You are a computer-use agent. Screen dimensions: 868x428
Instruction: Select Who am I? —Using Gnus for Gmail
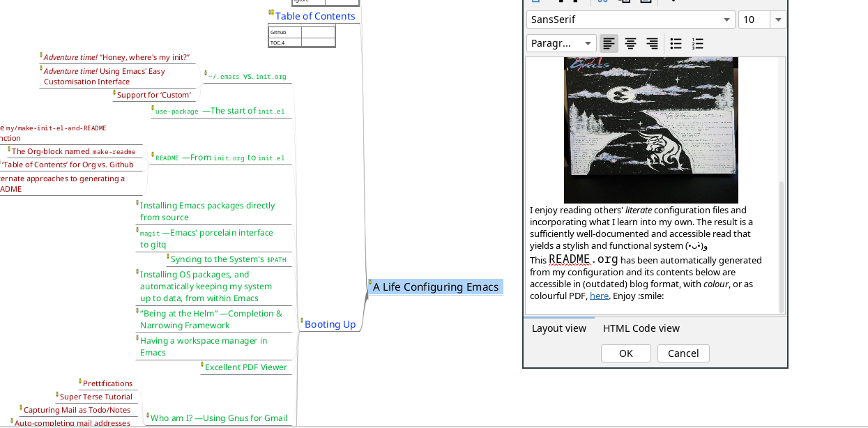pos(219,418)
